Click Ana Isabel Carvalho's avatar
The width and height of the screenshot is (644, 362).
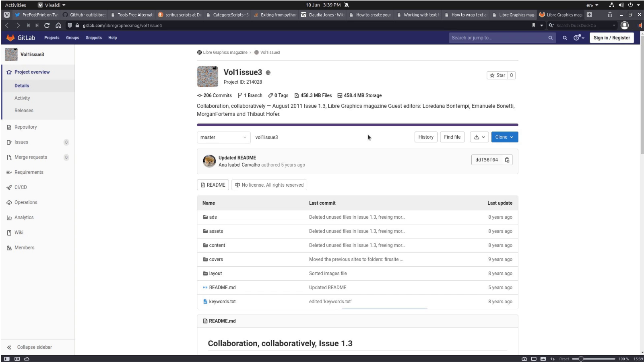(209, 161)
